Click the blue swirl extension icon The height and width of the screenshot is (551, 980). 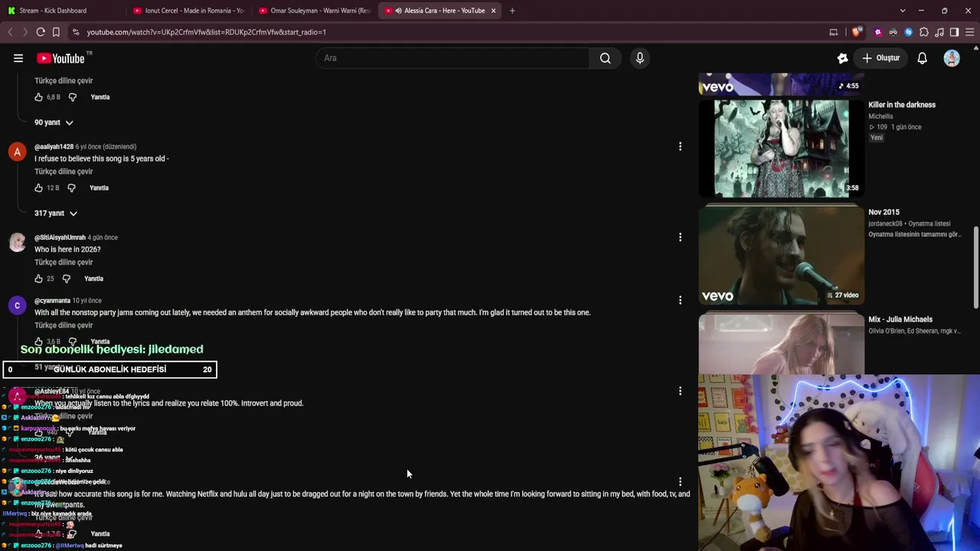(x=909, y=32)
